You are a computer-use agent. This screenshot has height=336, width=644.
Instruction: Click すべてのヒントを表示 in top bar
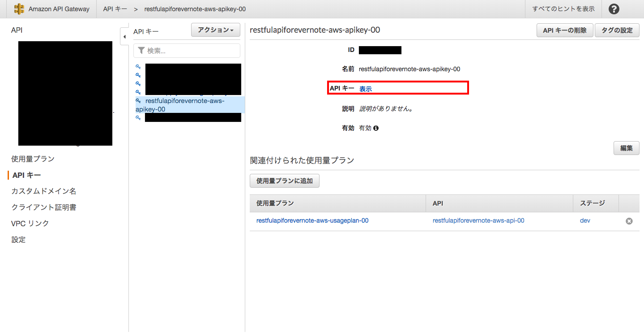[x=563, y=9]
